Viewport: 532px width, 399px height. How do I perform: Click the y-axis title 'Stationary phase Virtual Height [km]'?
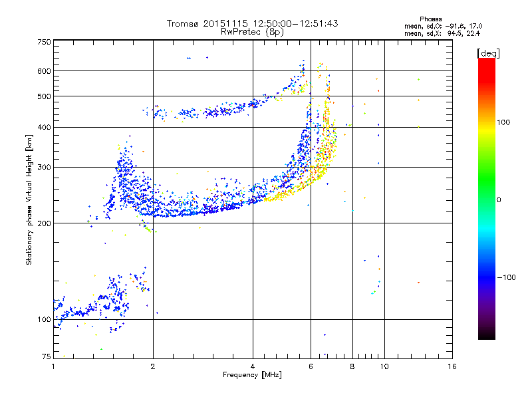click(x=29, y=200)
